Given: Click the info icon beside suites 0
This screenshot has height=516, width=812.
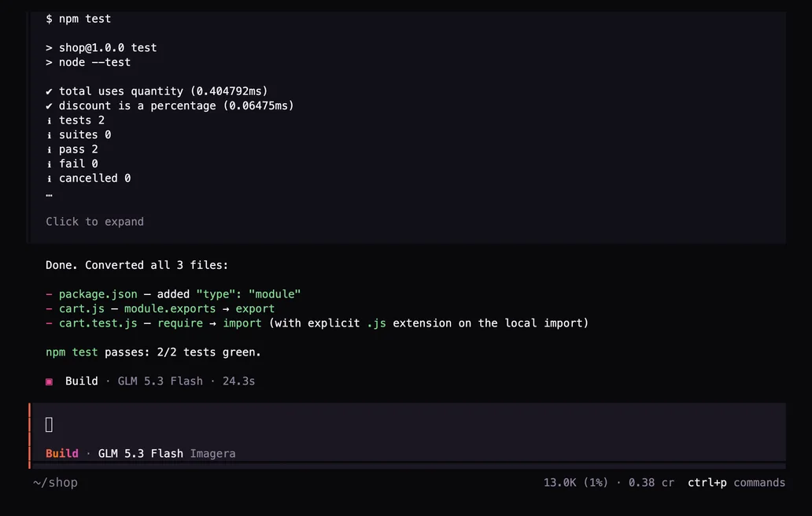Looking at the screenshot, I should [x=50, y=135].
